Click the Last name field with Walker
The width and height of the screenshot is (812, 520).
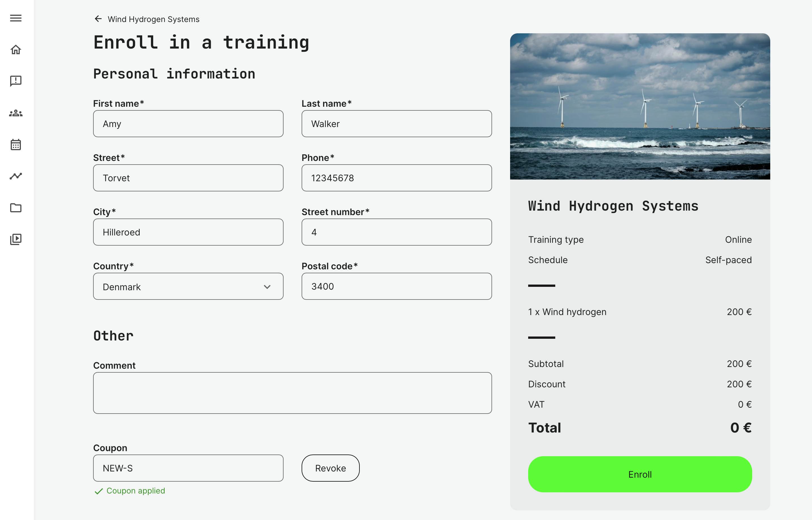pos(396,124)
